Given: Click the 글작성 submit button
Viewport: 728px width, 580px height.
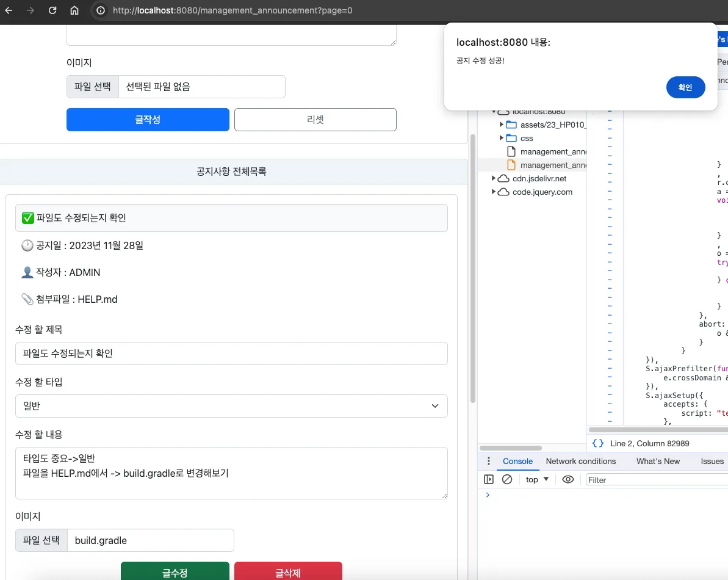Looking at the screenshot, I should [148, 120].
